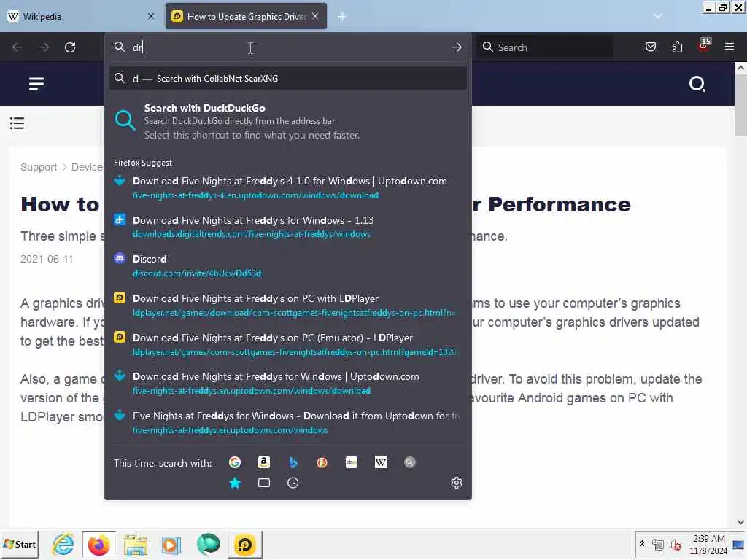747x560 pixels.
Task: Open Five Nights at Freddy's 1.13 digitaltrends suggestion
Action: [x=287, y=227]
